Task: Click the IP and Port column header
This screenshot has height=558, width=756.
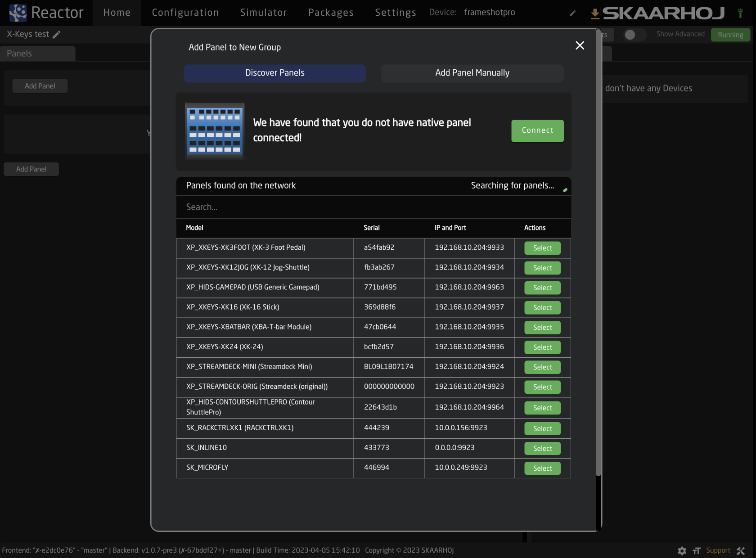Action: point(450,228)
